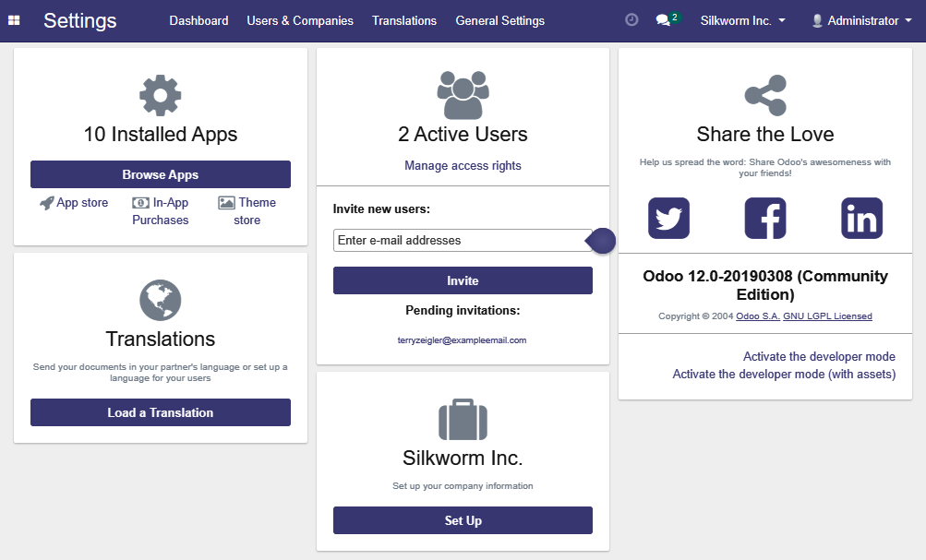Click the '2 Active Users' heading
The image size is (926, 560).
point(463,134)
